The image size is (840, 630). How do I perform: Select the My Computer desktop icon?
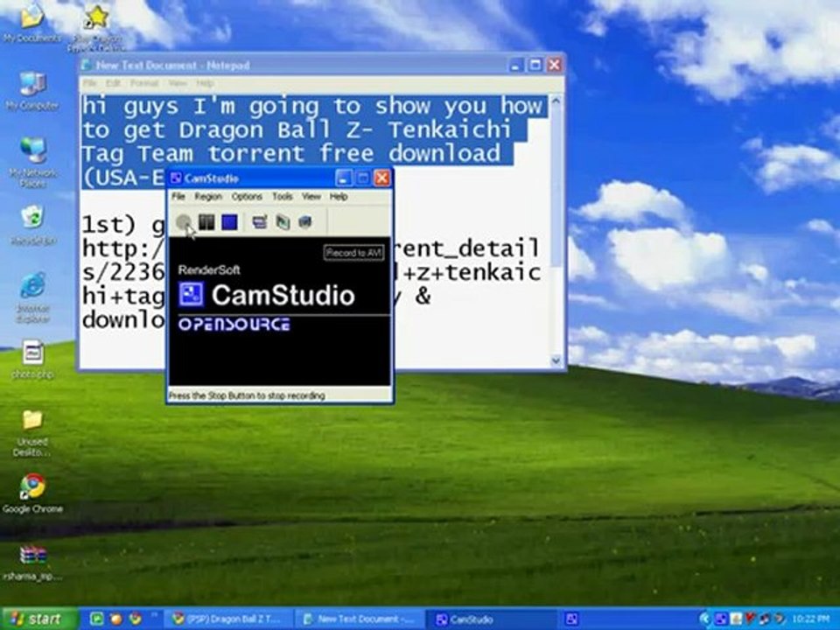click(32, 91)
